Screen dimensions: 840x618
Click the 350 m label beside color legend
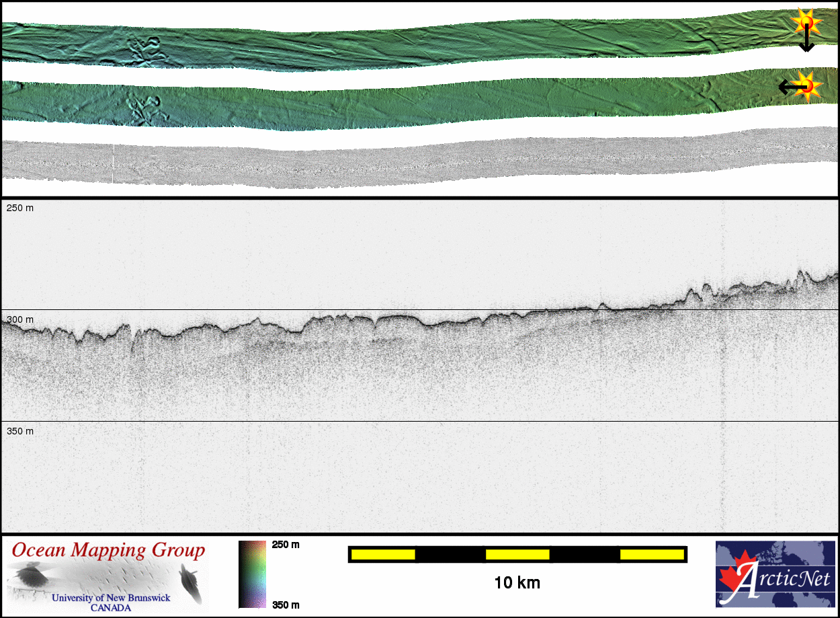[x=286, y=605]
